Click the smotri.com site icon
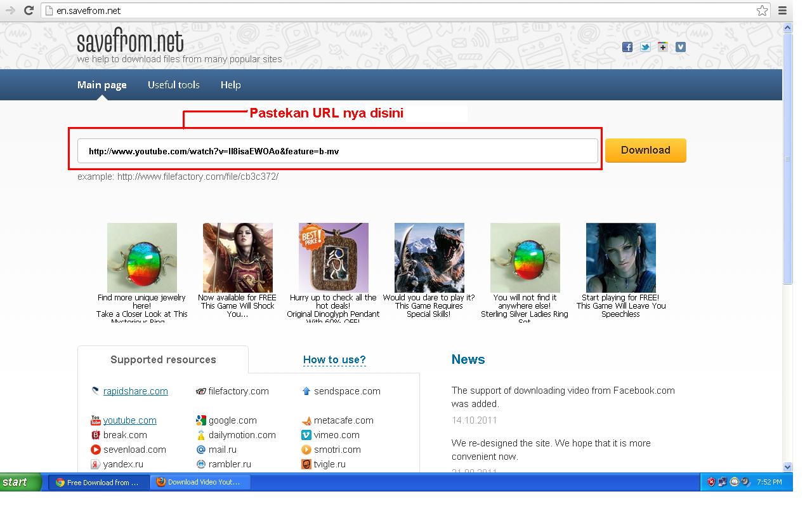Image resolution: width=812 pixels, height=508 pixels. pyautogui.click(x=306, y=450)
